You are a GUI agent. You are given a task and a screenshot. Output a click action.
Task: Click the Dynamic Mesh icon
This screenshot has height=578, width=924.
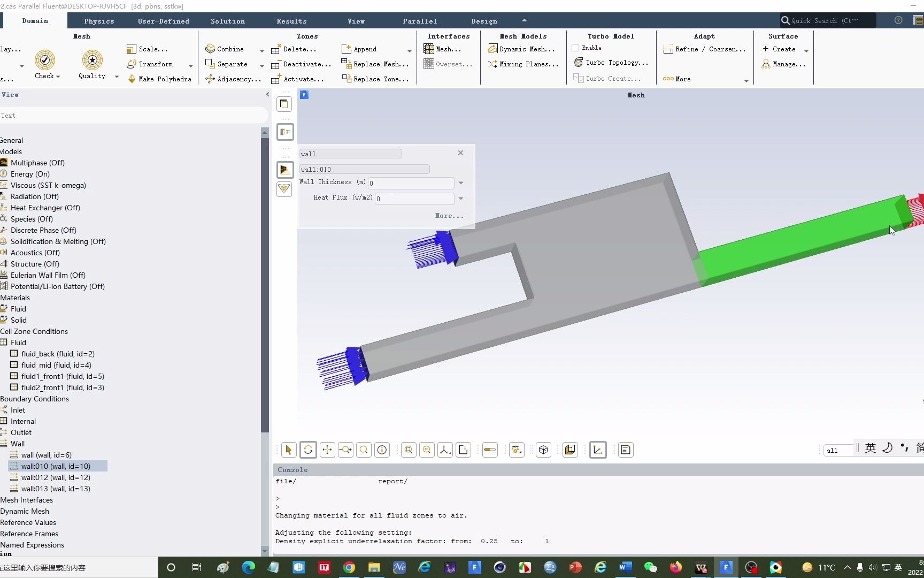click(x=492, y=49)
